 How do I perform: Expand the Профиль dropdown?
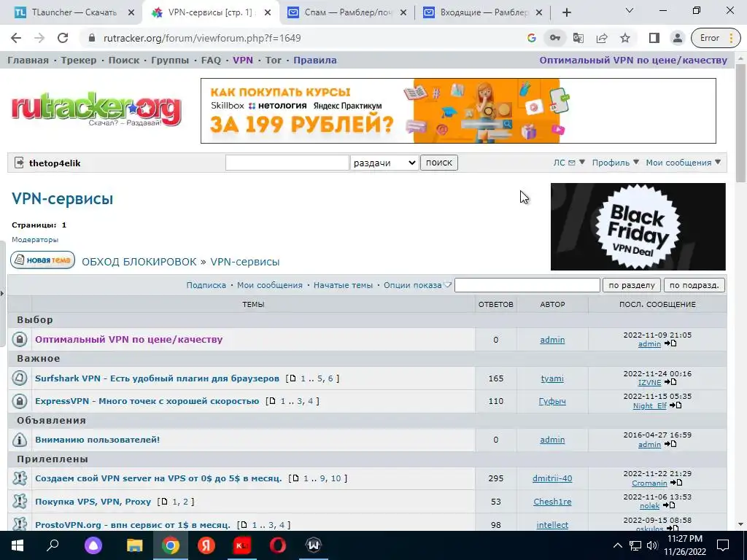coord(616,163)
